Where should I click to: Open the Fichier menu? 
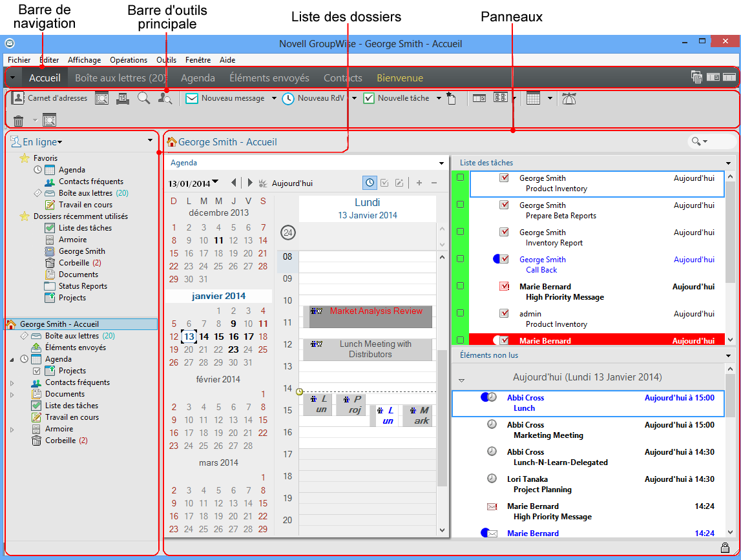[19, 60]
